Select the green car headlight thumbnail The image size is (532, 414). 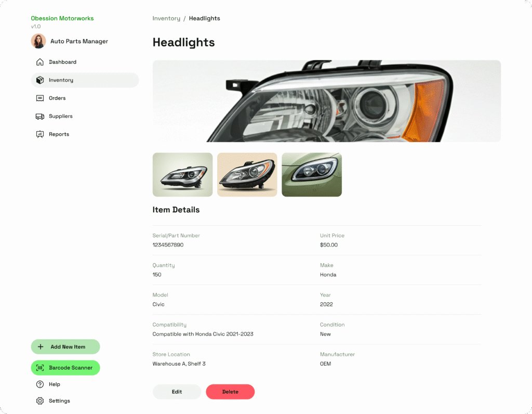click(312, 175)
